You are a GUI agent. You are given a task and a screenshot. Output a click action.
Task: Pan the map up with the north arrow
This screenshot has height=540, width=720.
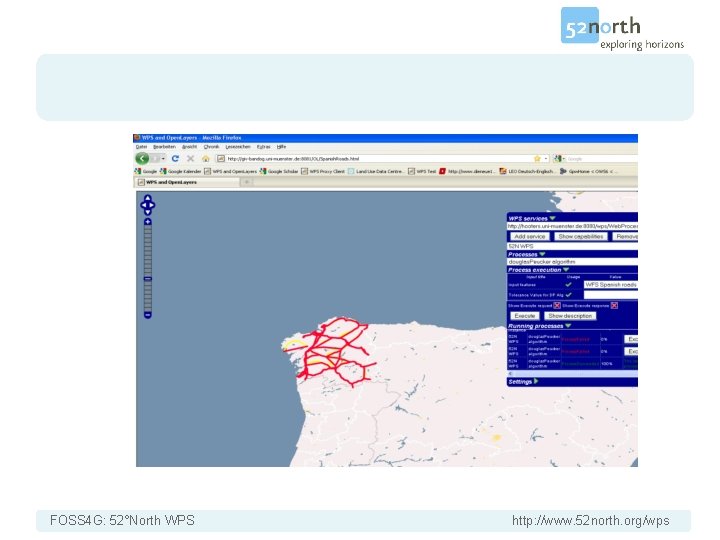[x=147, y=198]
